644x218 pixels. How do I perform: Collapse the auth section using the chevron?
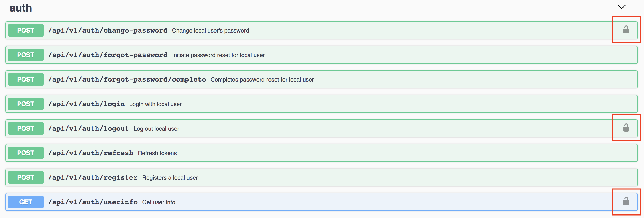(x=622, y=7)
